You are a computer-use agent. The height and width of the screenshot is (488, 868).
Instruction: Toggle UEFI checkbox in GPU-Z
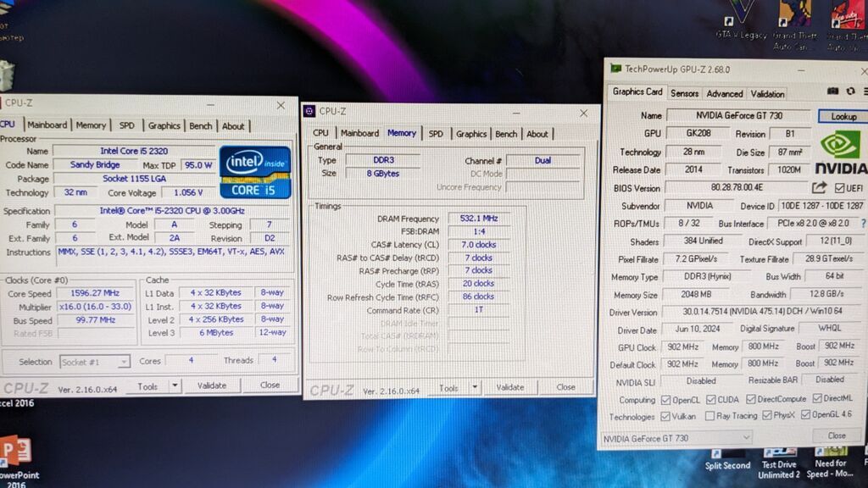(x=840, y=188)
